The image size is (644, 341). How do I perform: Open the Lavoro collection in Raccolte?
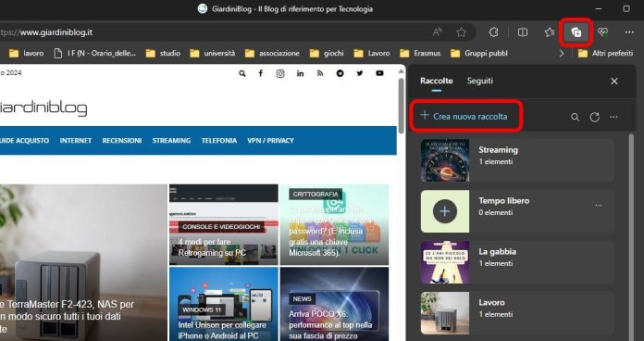point(517,313)
